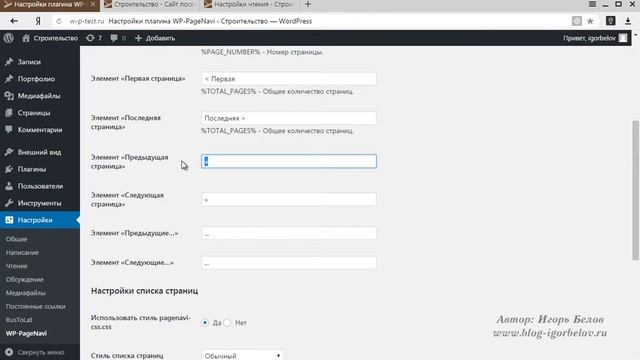Click Добавить in admin bar
Screen dimensions: 640x360
(160, 38)
